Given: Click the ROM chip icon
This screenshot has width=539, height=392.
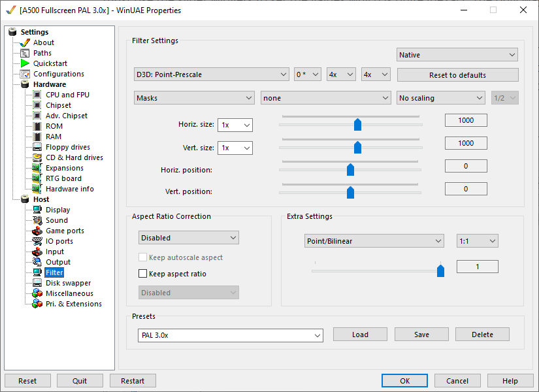Looking at the screenshot, I should coord(37,126).
